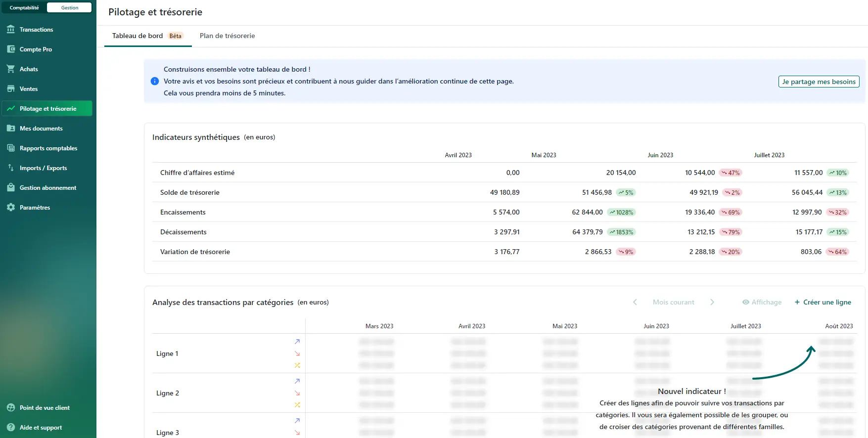The width and height of the screenshot is (868, 438).
Task: Click the 13% increase badge in Solde
Action: tap(838, 192)
